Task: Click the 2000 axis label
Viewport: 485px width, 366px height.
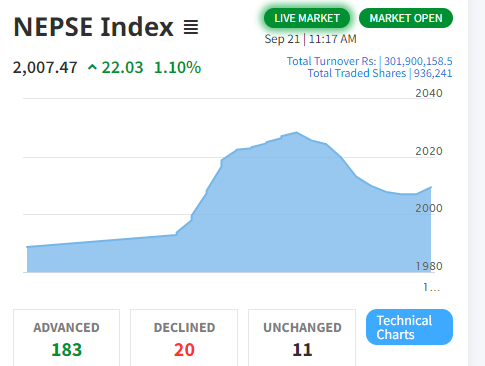Action: (x=429, y=208)
